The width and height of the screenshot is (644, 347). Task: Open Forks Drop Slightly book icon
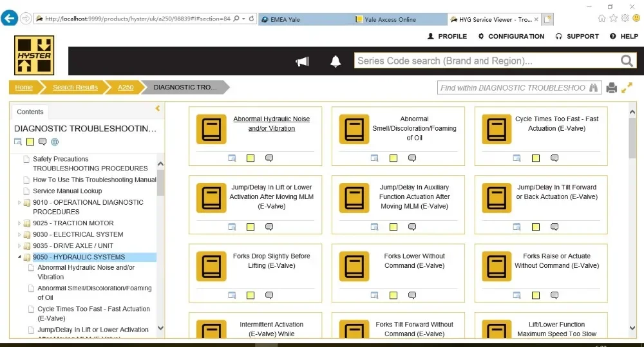[211, 266]
